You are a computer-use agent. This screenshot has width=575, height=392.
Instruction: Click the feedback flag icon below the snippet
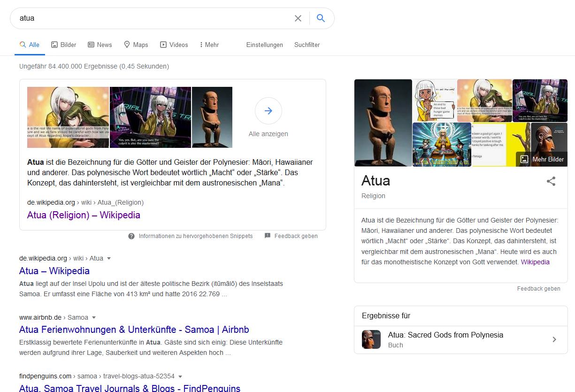pyautogui.click(x=268, y=236)
